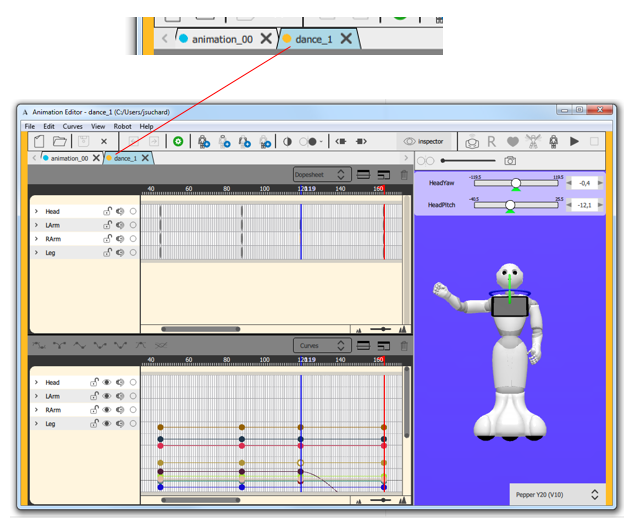The height and width of the screenshot is (525, 627).
Task: Expand the RArm group in Dopesheet
Action: tap(36, 239)
